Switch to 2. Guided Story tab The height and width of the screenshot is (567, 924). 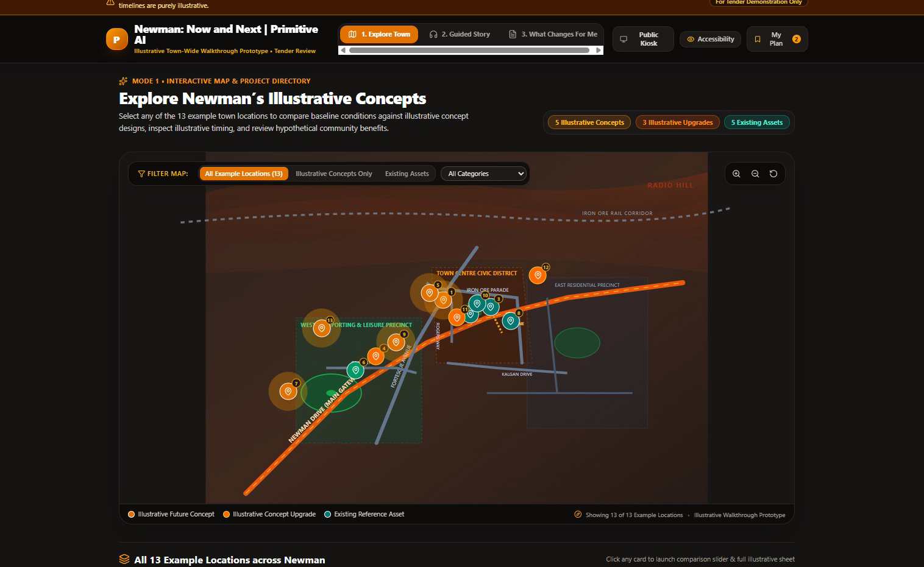(x=460, y=34)
